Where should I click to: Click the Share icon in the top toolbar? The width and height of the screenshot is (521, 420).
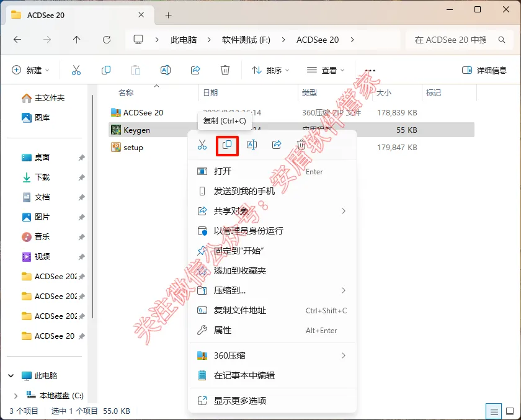point(195,70)
